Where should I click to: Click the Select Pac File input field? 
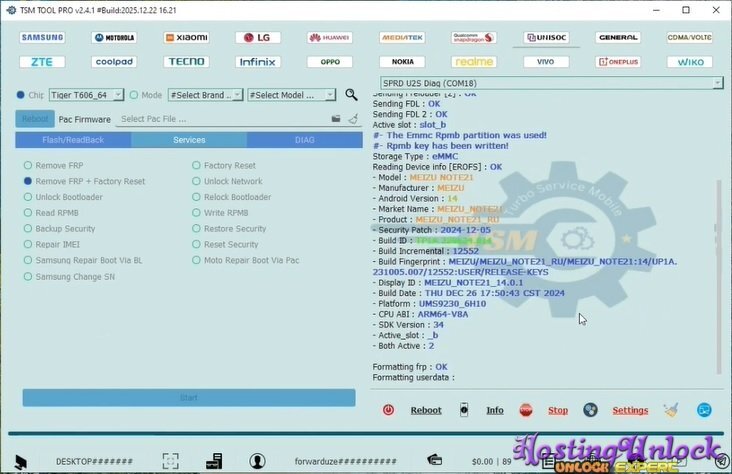click(223, 119)
